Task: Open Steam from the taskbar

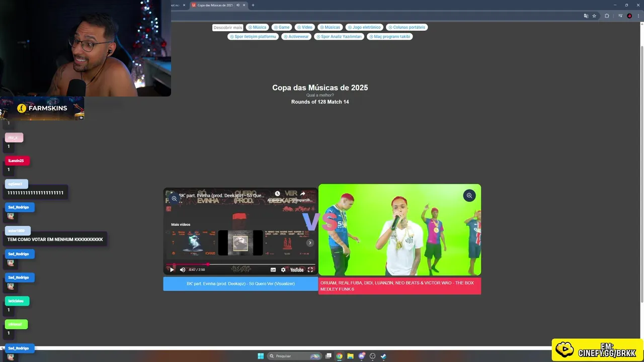Action: pos(383,356)
